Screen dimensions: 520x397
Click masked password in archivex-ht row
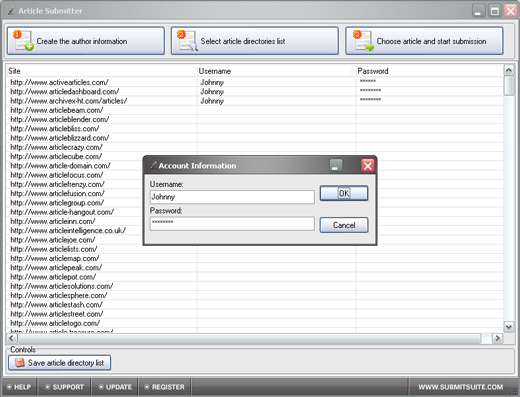pyautogui.click(x=370, y=100)
